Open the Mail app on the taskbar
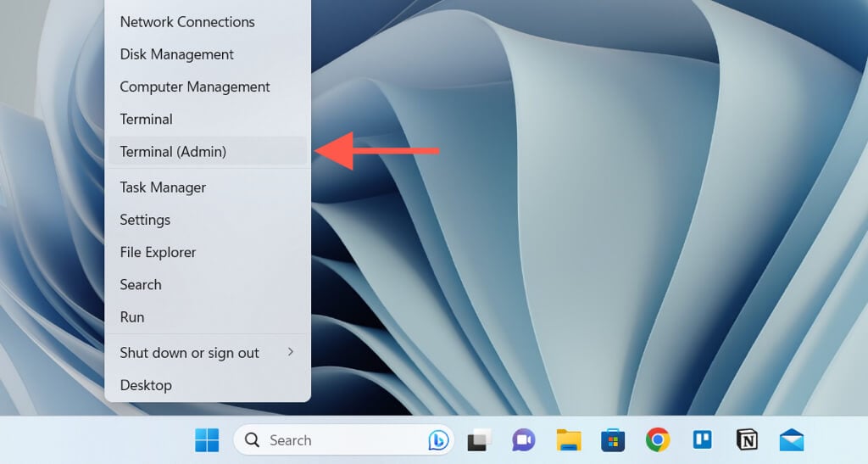868x464 pixels. (x=792, y=440)
